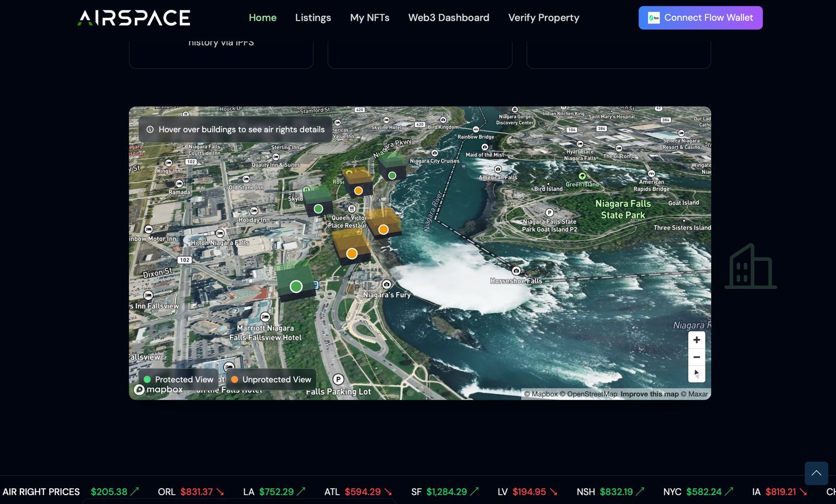Click the NSH ticker price $832.19
The width and height of the screenshot is (836, 504).
pos(616,492)
